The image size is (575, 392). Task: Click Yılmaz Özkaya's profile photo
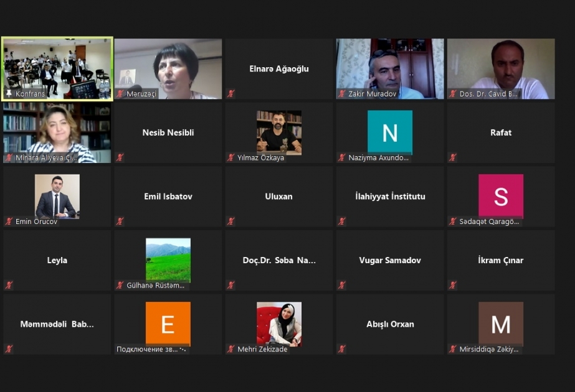(279, 133)
